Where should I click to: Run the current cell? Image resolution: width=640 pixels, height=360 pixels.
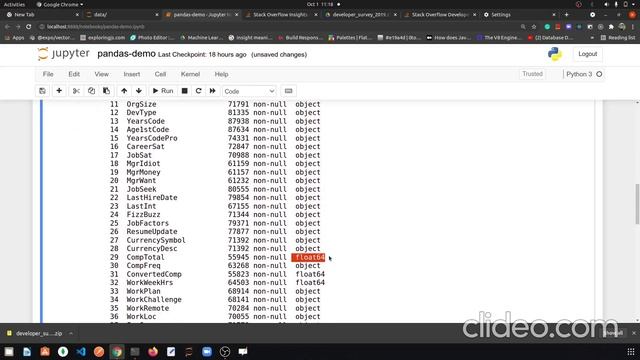tap(163, 91)
